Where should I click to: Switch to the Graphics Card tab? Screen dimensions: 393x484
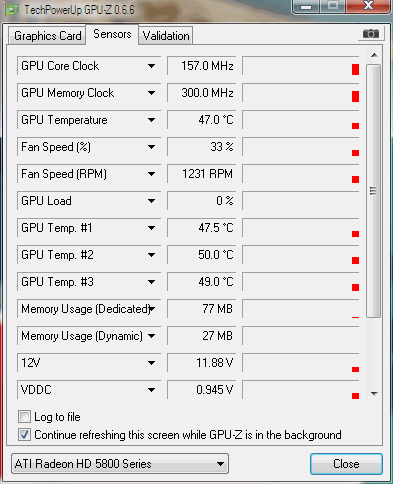[x=47, y=36]
